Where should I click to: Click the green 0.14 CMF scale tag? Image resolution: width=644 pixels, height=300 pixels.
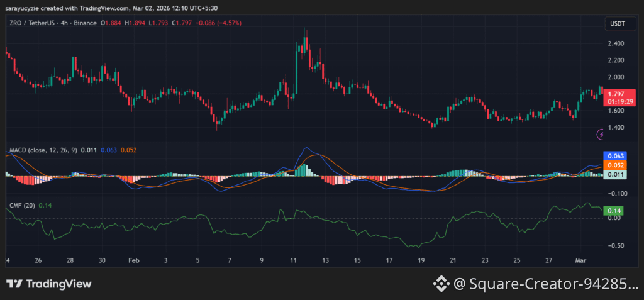613,211
